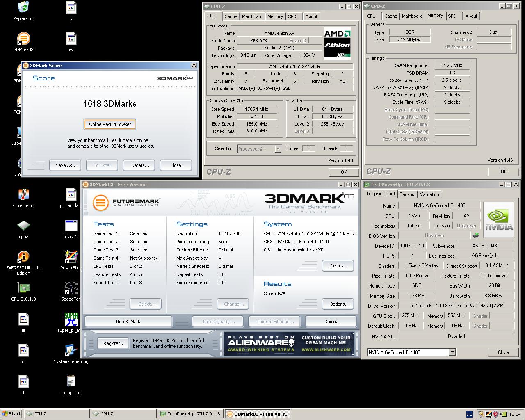Click the Futuremark orange logo in 3DMark03

(100, 203)
